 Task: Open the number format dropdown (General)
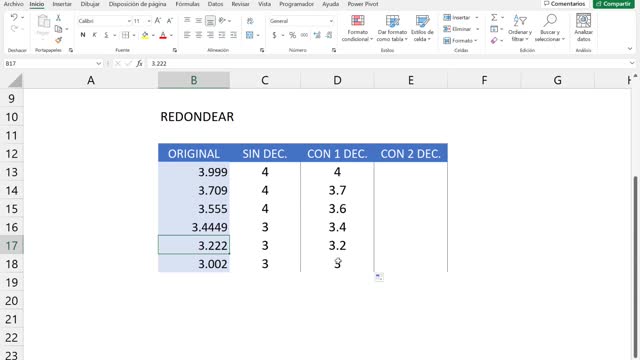(x=331, y=21)
